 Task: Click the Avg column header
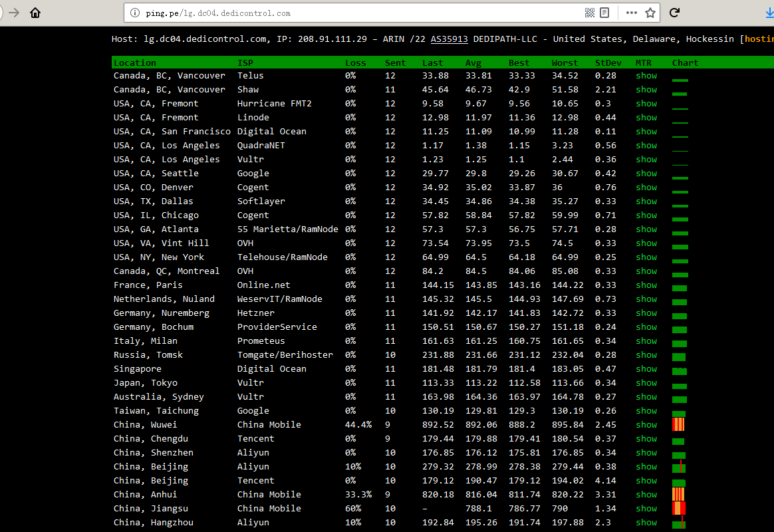[x=473, y=63]
